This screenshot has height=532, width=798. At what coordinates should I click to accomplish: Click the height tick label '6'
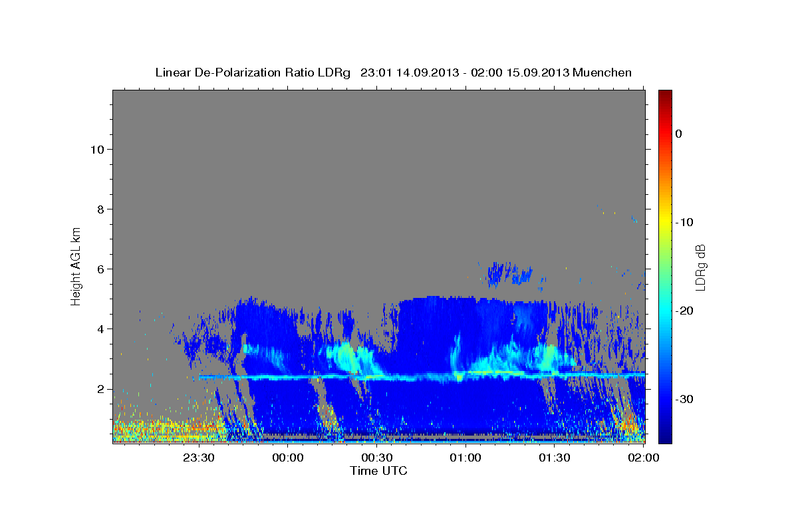100,269
